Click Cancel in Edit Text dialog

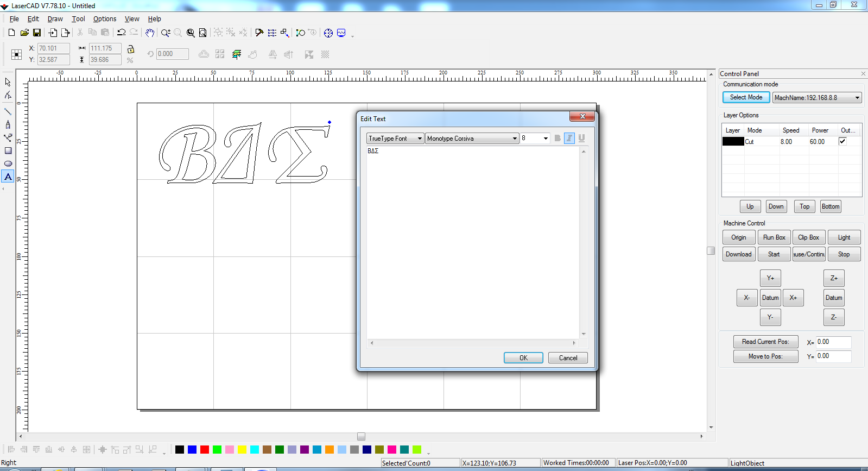click(x=568, y=357)
